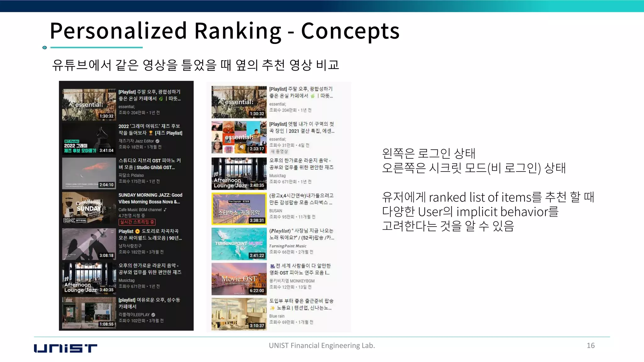Click '조회수 31만회 • 4일 전' view count
The width and height of the screenshot is (644, 362).
289,145
